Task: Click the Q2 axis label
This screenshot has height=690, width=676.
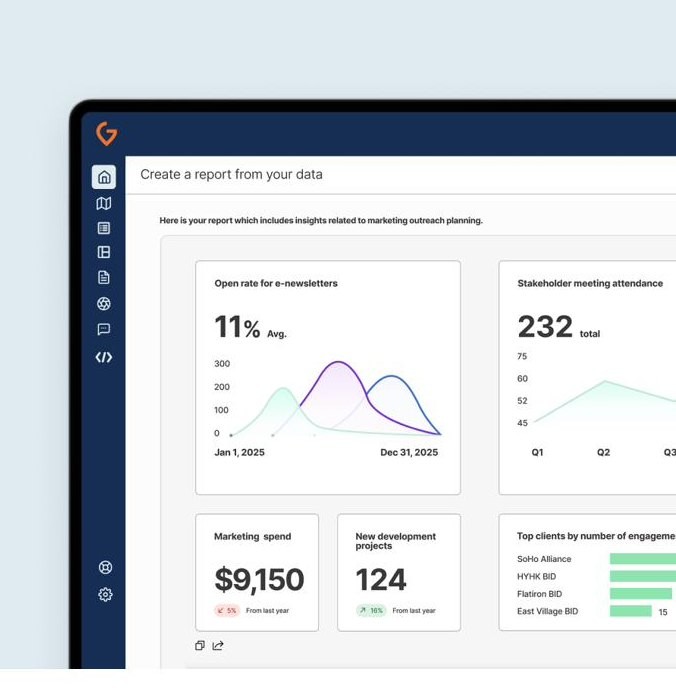Action: point(603,452)
